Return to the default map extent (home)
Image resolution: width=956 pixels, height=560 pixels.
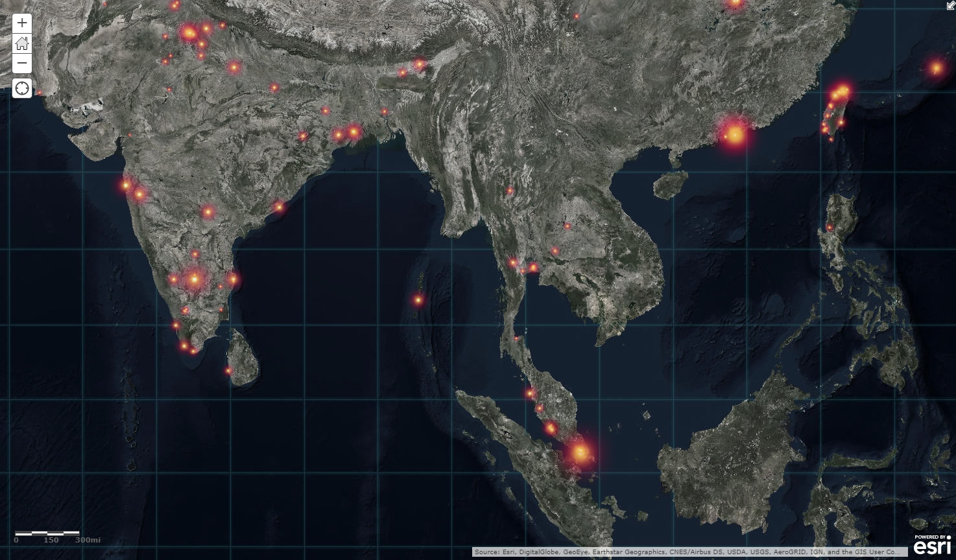(x=22, y=43)
